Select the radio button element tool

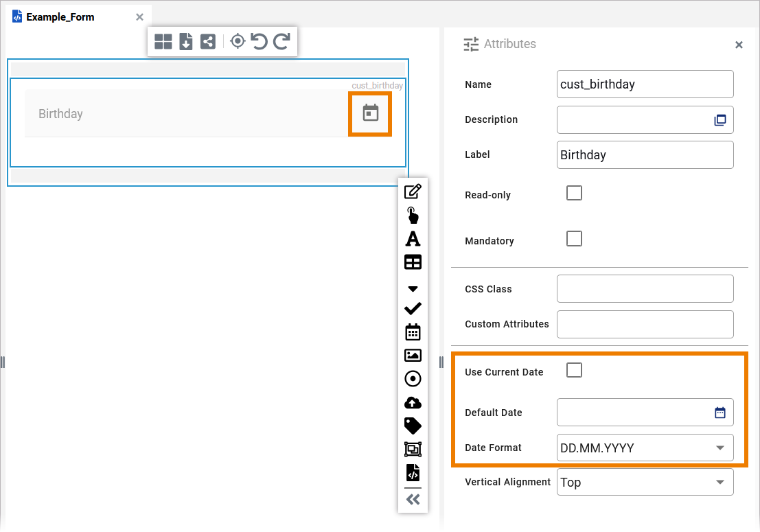pos(413,379)
